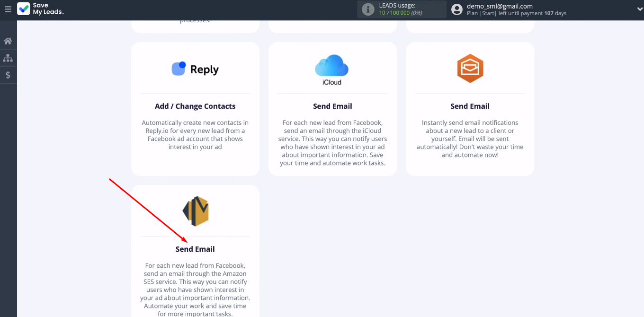Select the Amazon SES Send Email title
The image size is (644, 317).
[195, 249]
